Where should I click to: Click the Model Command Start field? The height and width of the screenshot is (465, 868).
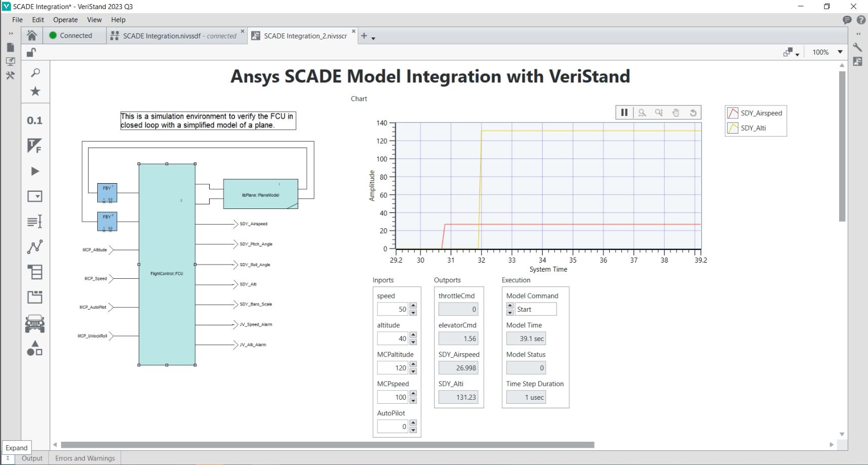pos(535,309)
